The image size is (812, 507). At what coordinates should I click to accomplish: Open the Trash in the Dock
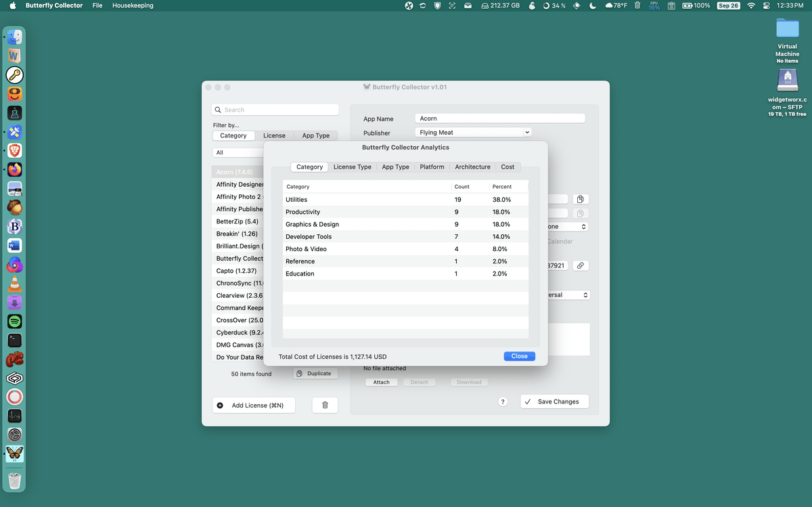15,481
